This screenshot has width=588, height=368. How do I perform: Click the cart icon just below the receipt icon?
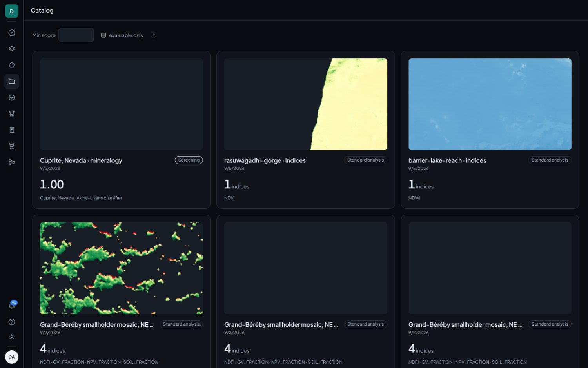point(12,146)
